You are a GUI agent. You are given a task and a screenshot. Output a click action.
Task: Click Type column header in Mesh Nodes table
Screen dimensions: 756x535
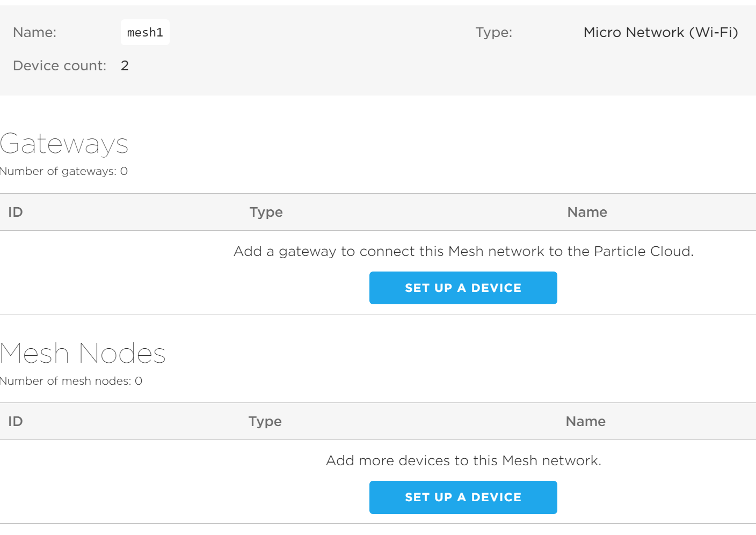tap(265, 422)
